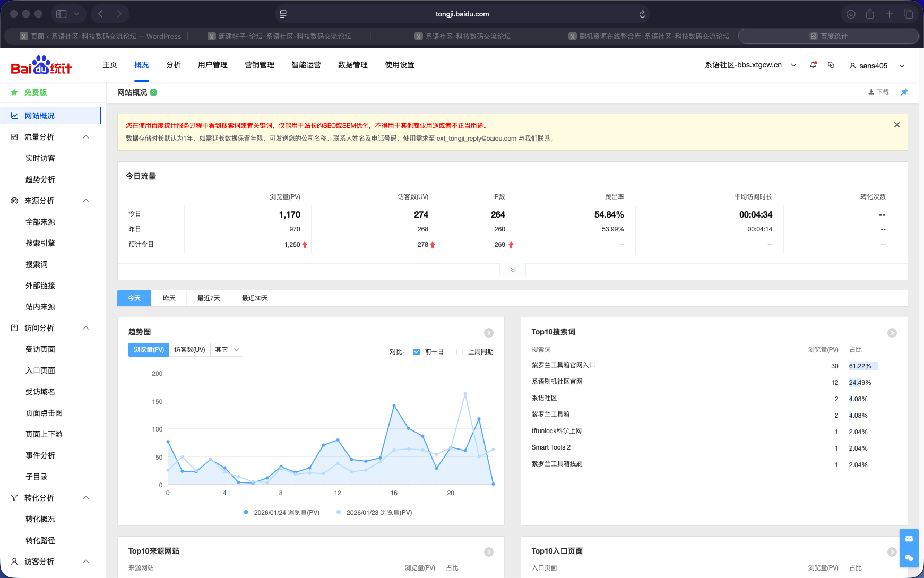Click the 下载 download button

tap(878, 92)
